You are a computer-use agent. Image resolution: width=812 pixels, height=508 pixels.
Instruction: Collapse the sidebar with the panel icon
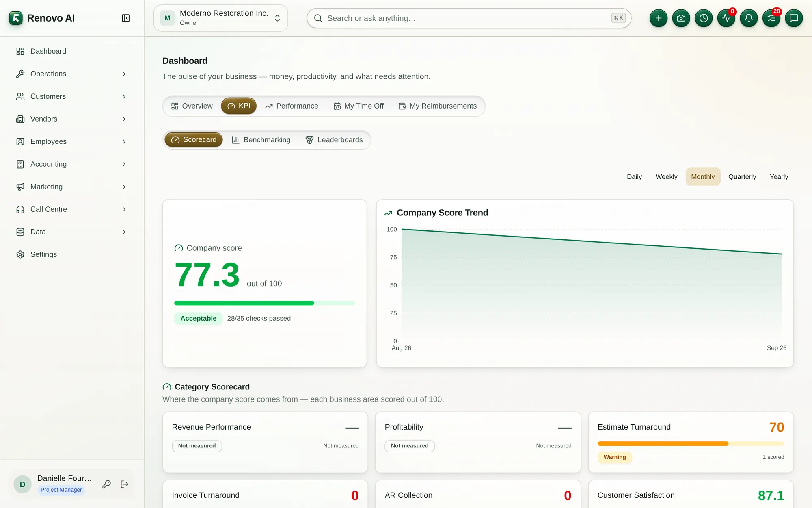125,18
